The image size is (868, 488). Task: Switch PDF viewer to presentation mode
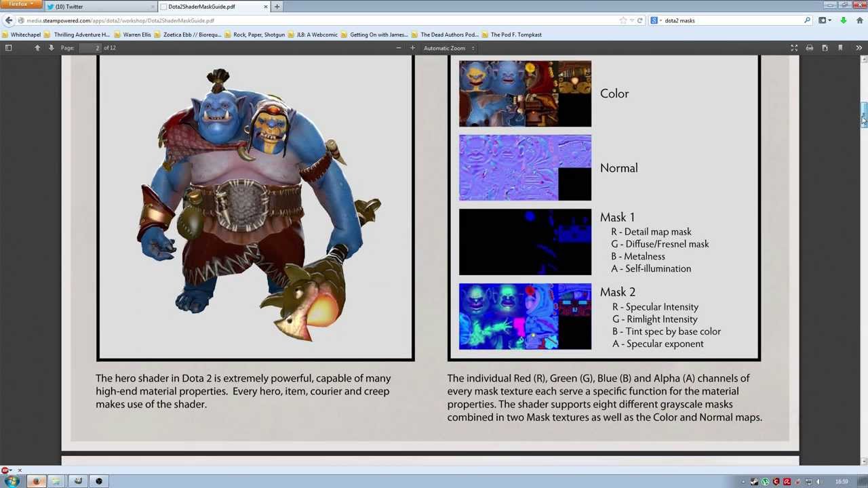tap(794, 48)
